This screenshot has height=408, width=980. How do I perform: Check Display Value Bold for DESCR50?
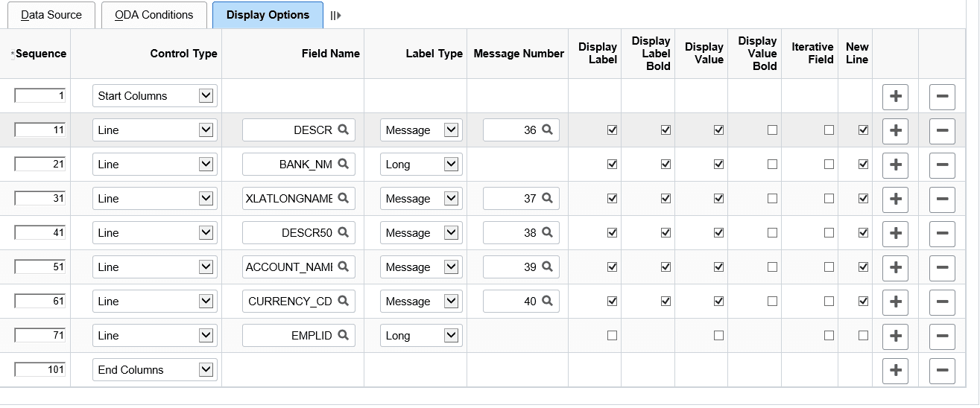pos(772,233)
